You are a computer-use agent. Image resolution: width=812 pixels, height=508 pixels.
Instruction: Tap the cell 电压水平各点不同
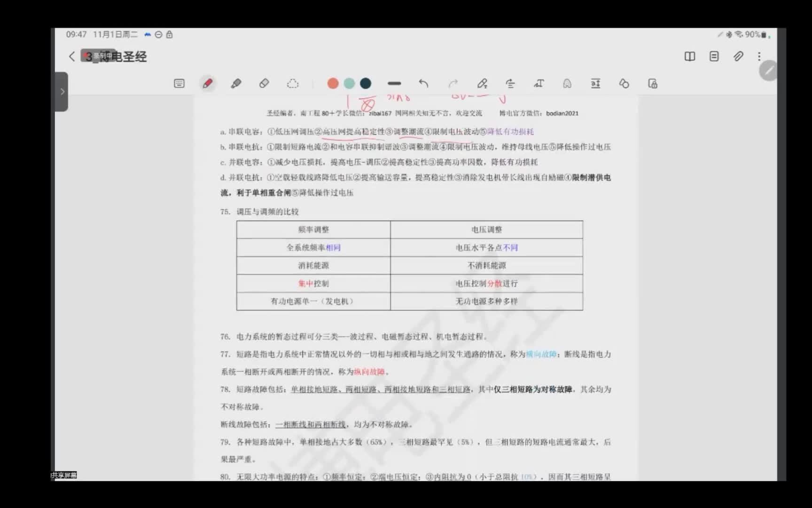tap(487, 247)
